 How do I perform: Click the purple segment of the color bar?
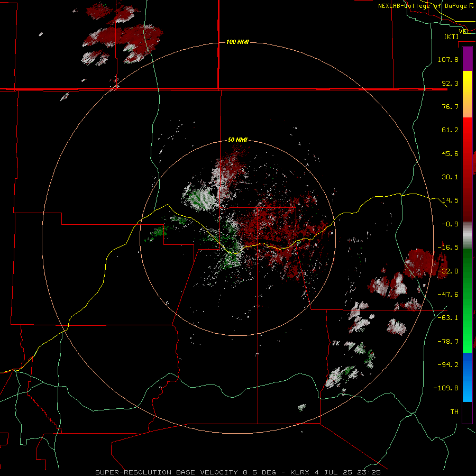pos(467,59)
